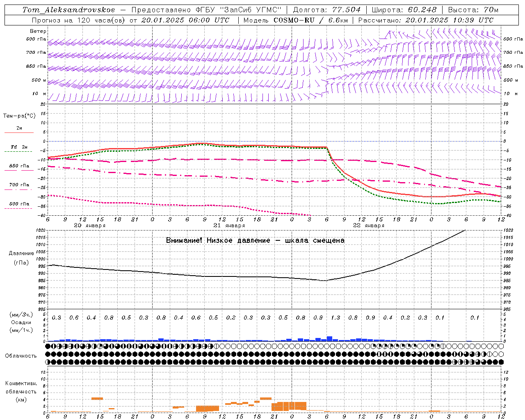
Task: Click the Широта: 60.248 value
Action: coord(404,10)
